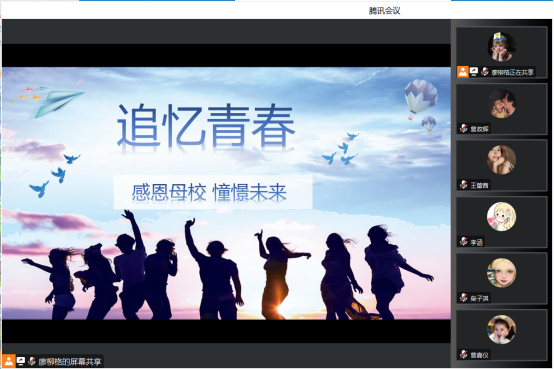Click muted microphone icon next to 李 name label

[x=464, y=242]
